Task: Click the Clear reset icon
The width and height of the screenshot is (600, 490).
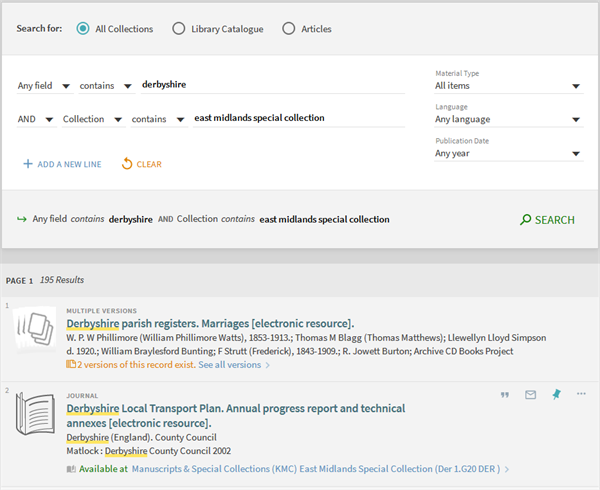Action: tap(127, 164)
